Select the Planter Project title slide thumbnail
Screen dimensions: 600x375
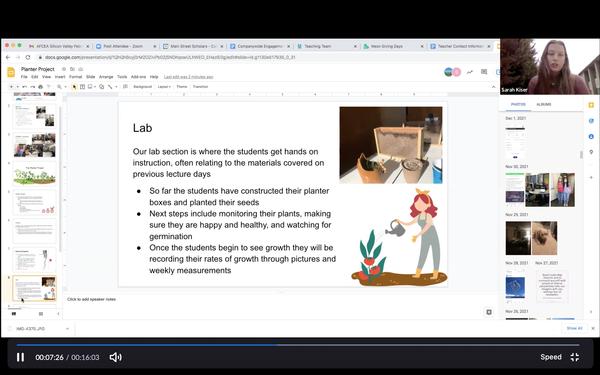coord(34,174)
